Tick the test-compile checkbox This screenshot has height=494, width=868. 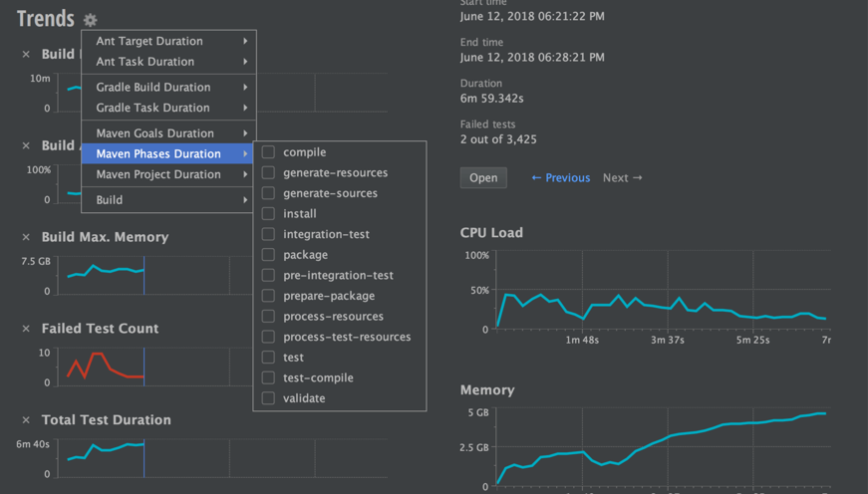268,377
